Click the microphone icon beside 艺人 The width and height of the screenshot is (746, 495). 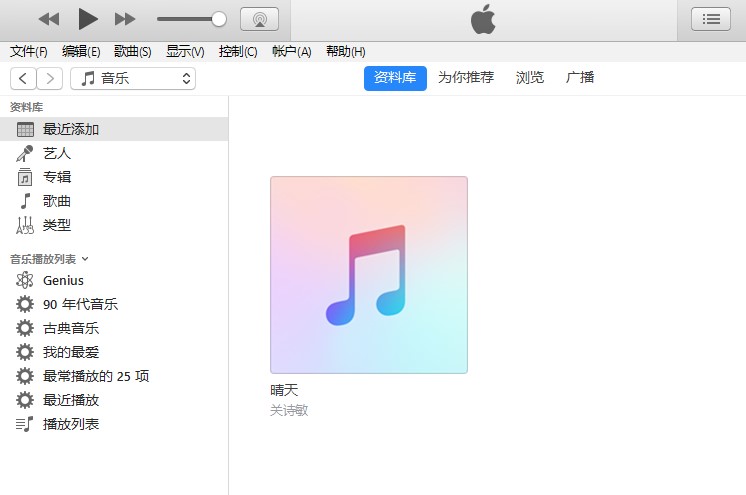25,153
